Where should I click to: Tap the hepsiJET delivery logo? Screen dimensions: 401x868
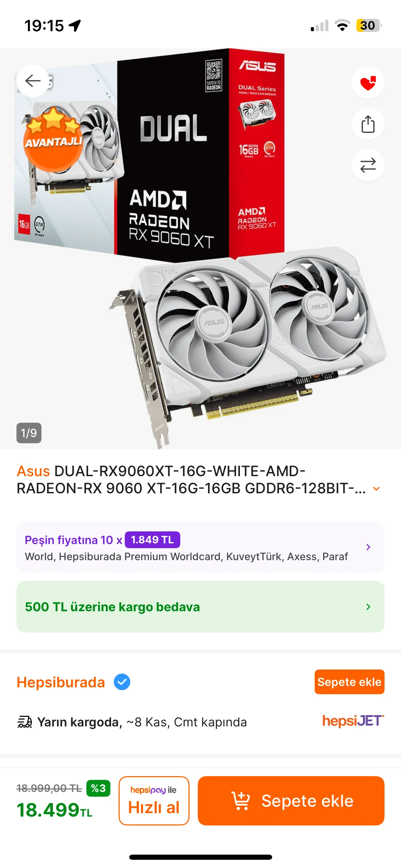(x=353, y=721)
